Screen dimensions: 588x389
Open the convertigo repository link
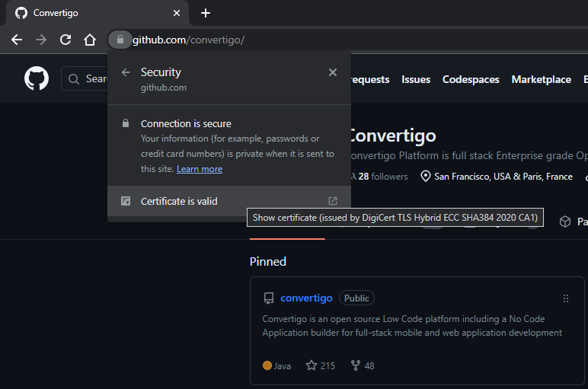[306, 298]
